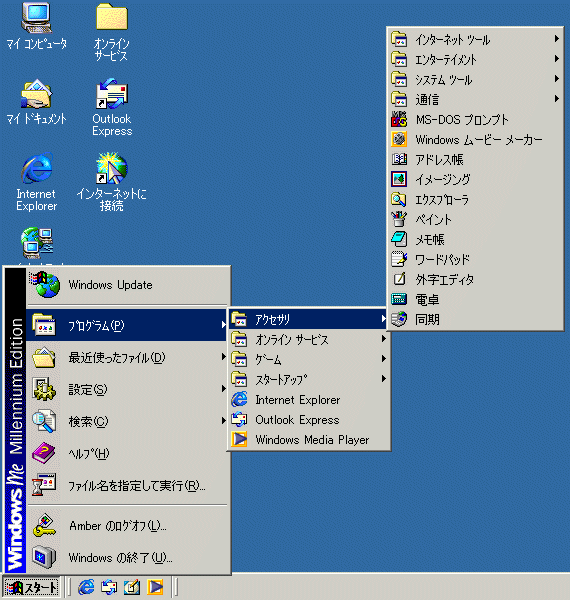The image size is (570, 600).
Task: Open スタートアップ in Programs menu
Action: [309, 379]
